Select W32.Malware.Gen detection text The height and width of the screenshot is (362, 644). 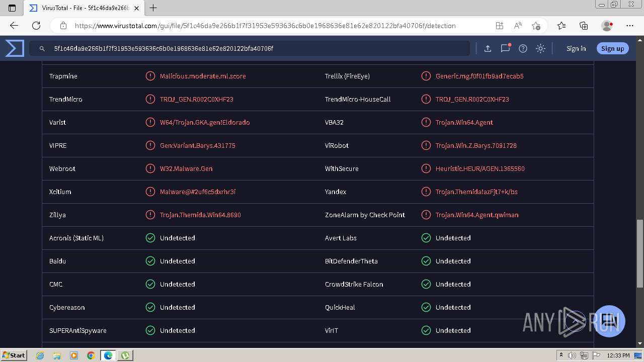(x=186, y=168)
